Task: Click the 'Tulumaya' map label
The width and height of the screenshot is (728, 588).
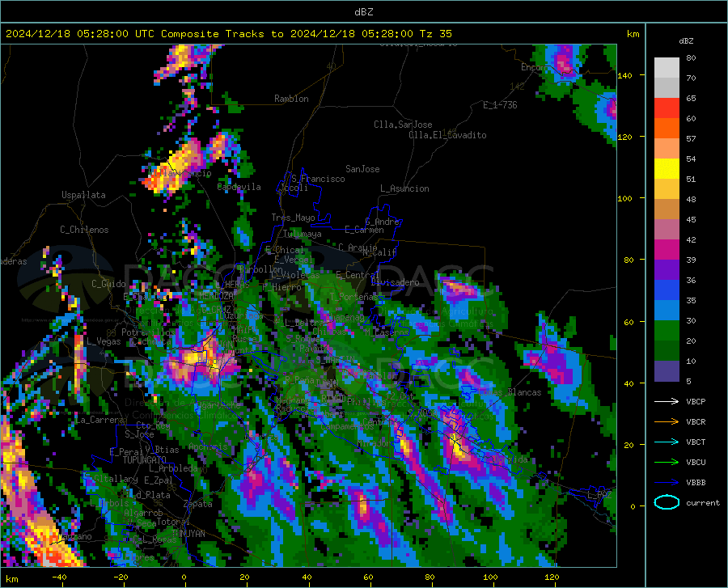Action: click(303, 235)
